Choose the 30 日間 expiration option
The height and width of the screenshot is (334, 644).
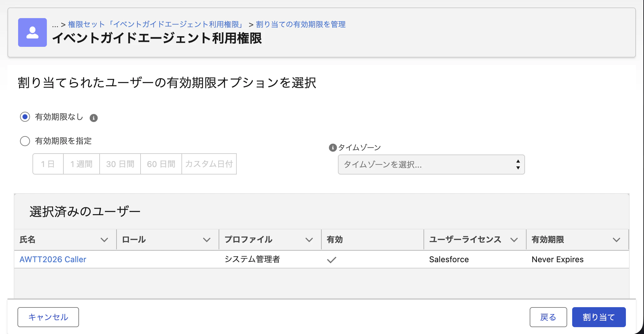(x=120, y=164)
